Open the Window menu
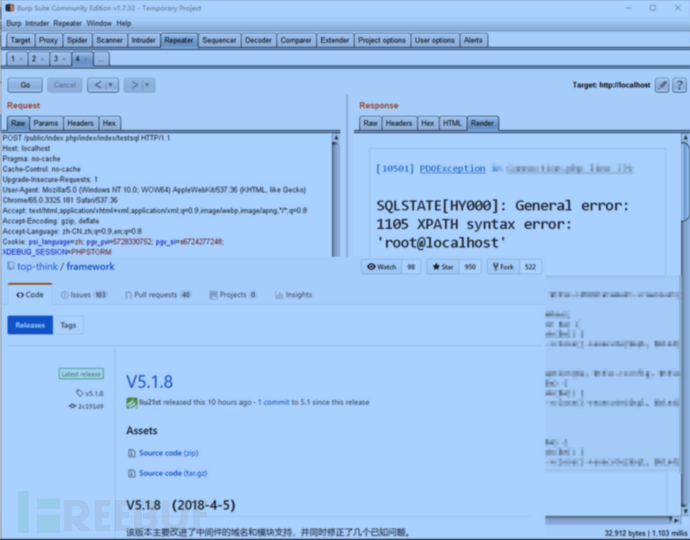This screenshot has width=690, height=540. (99, 23)
